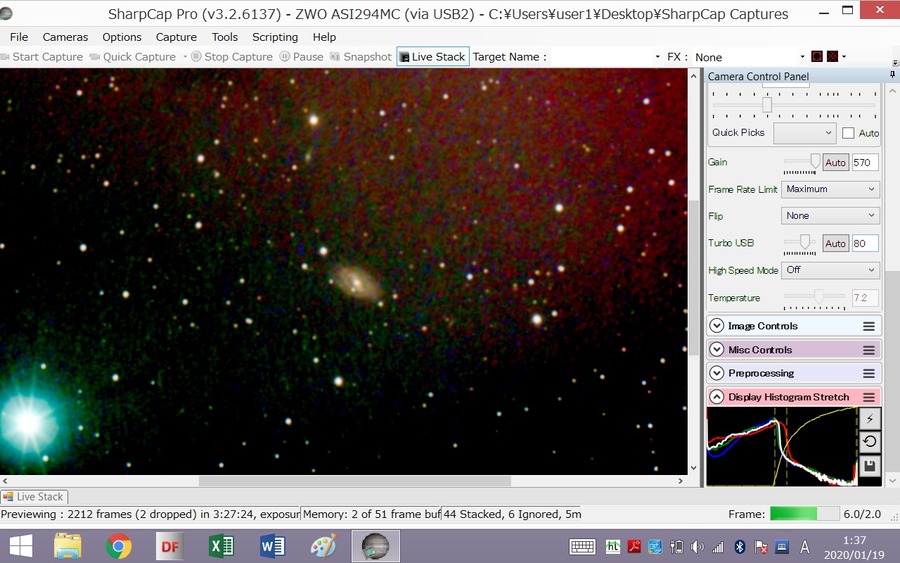The width and height of the screenshot is (900, 563).
Task: Click the auto stretch lightning bolt icon
Action: click(x=870, y=418)
